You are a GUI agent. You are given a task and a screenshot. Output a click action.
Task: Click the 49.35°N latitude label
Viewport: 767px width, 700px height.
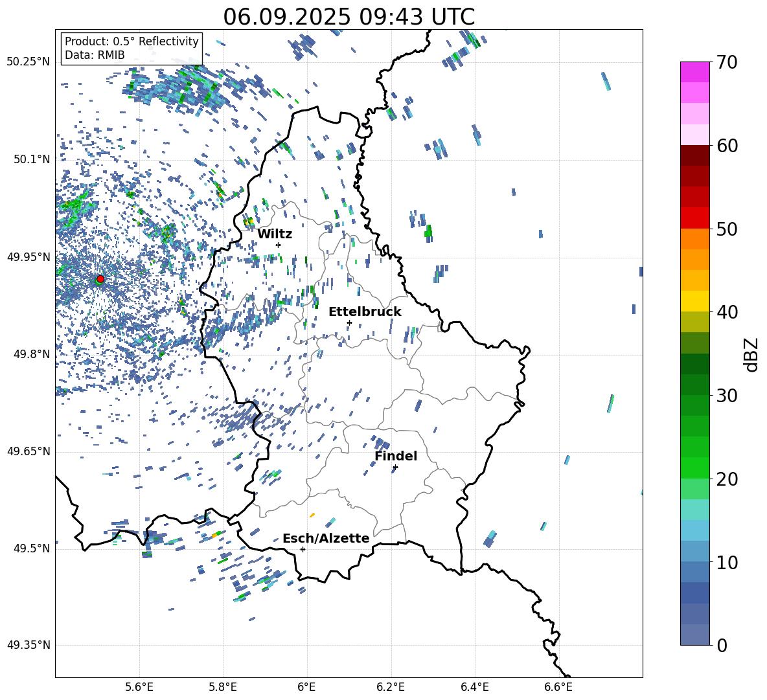(x=29, y=645)
